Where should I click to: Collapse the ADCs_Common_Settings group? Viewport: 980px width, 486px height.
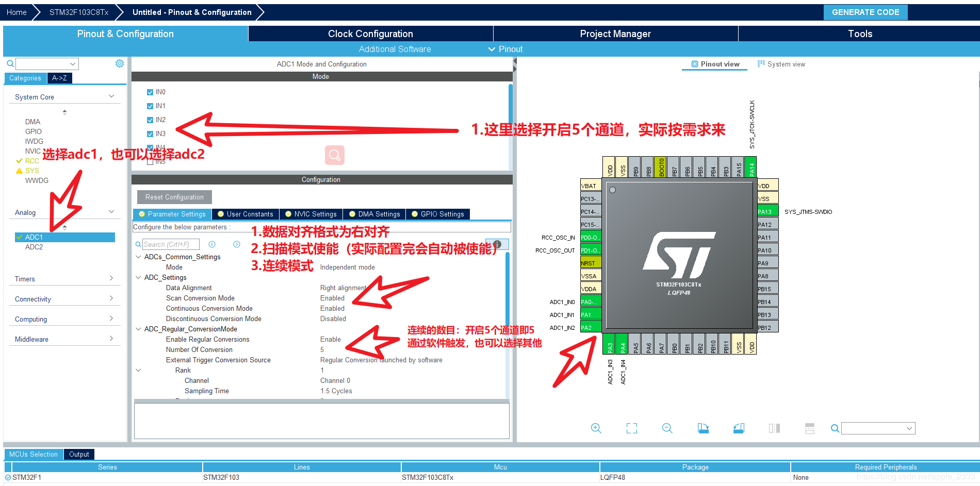138,257
